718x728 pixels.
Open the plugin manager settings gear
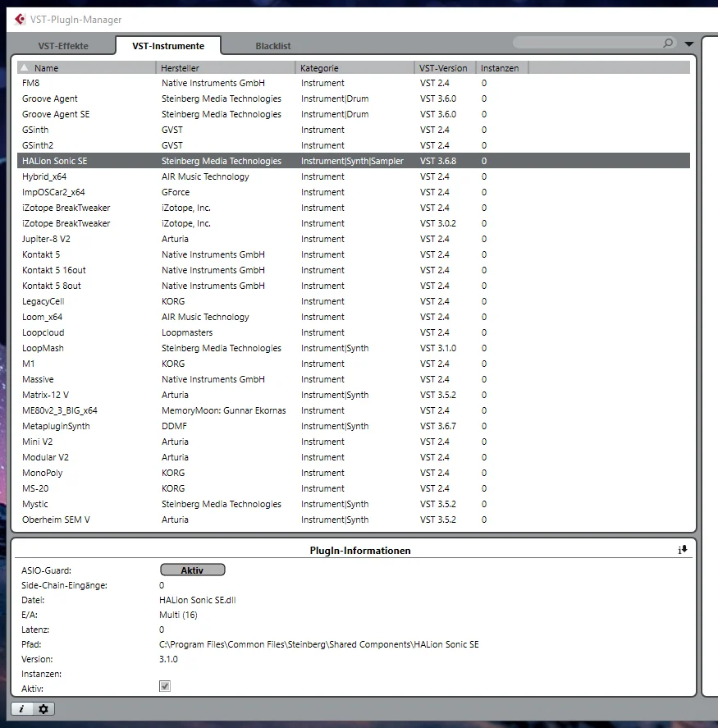[43, 709]
